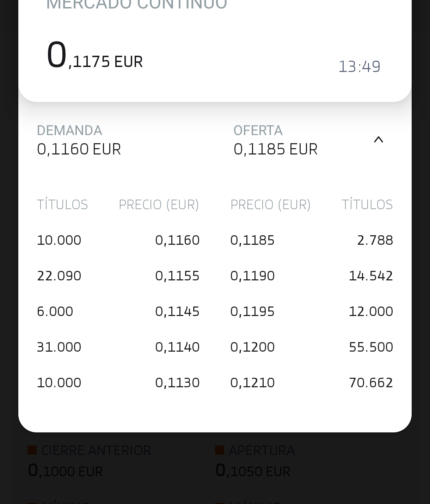Viewport: 430px width, 504px height.
Task: Select the bid price 0,1145
Action: tap(177, 311)
